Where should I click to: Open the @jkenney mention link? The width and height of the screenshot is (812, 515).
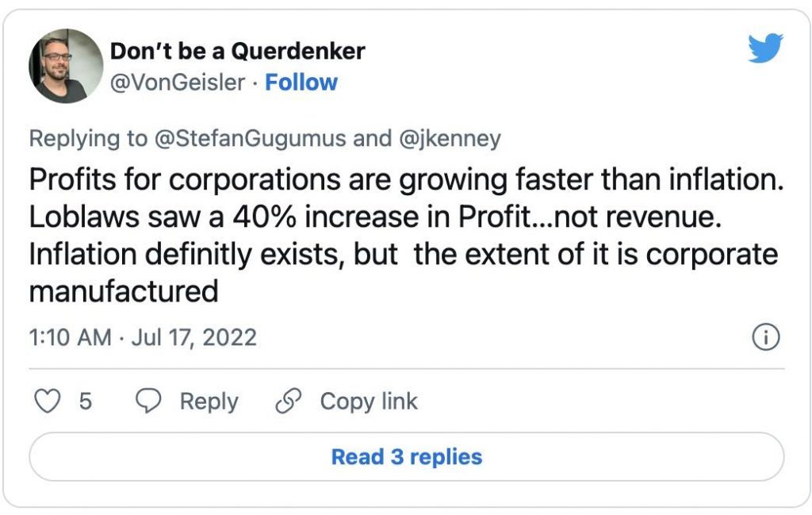(451, 138)
